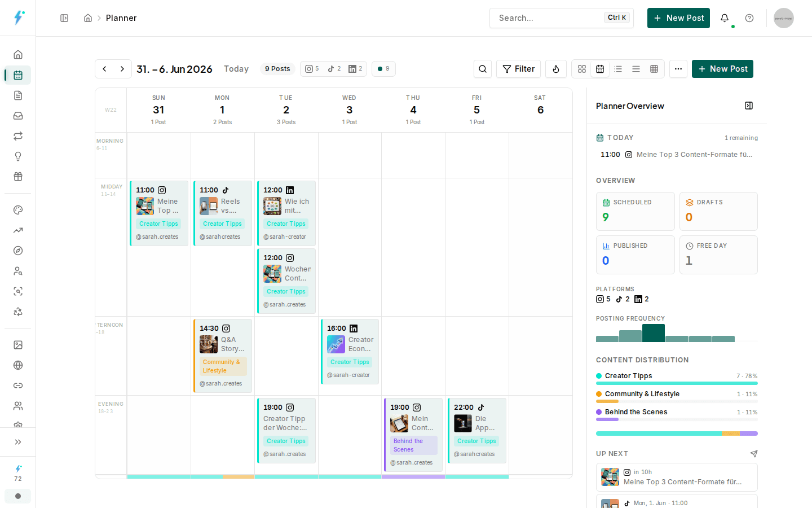The width and height of the screenshot is (812, 508).
Task: Switch to the grid tiles view
Action: coord(582,69)
